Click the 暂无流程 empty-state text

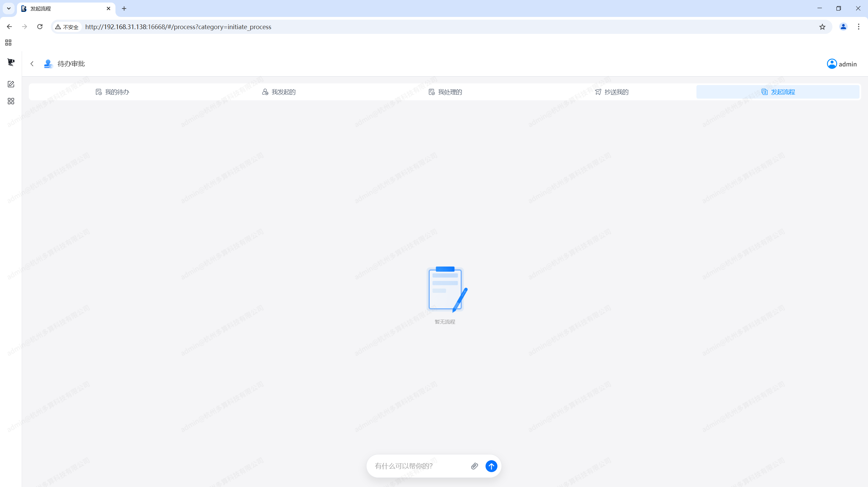click(445, 322)
